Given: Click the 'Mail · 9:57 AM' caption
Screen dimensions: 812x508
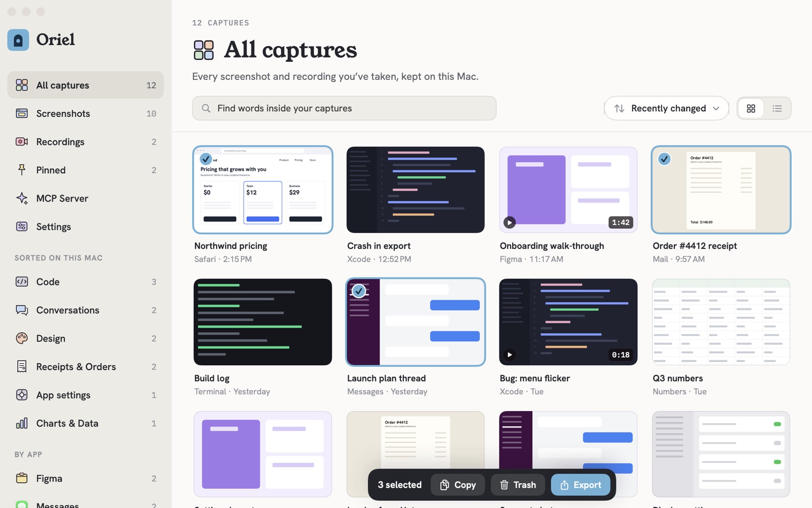Looking at the screenshot, I should pos(679,259).
